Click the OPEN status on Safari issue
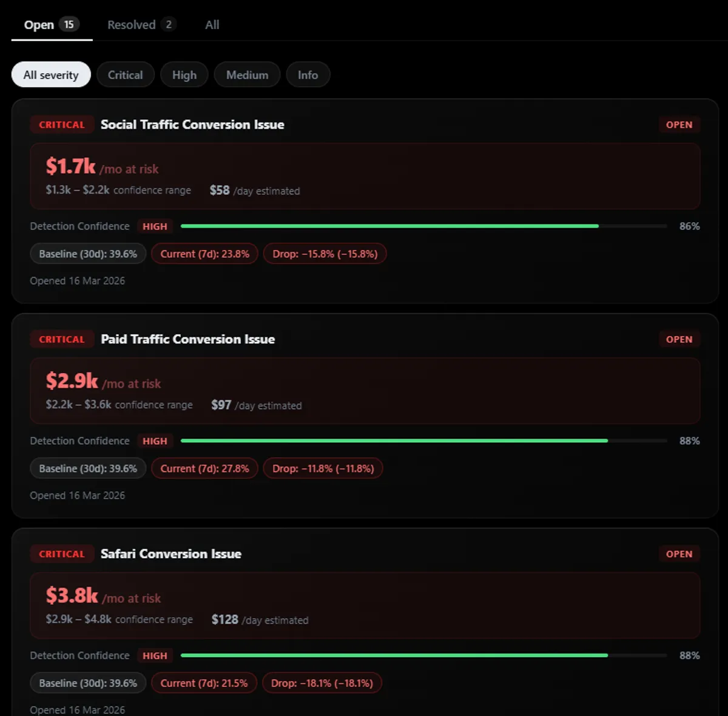Screen dimensions: 728x716 [679, 553]
